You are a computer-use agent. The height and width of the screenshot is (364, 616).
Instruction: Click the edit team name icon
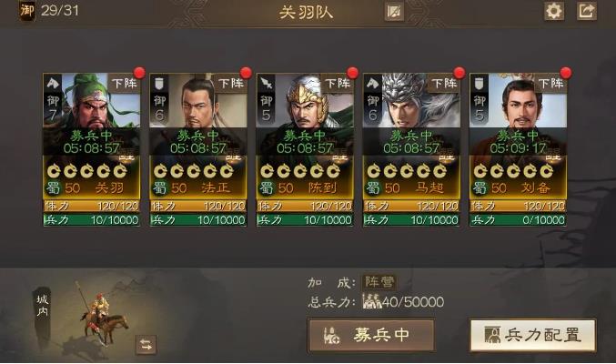[394, 12]
